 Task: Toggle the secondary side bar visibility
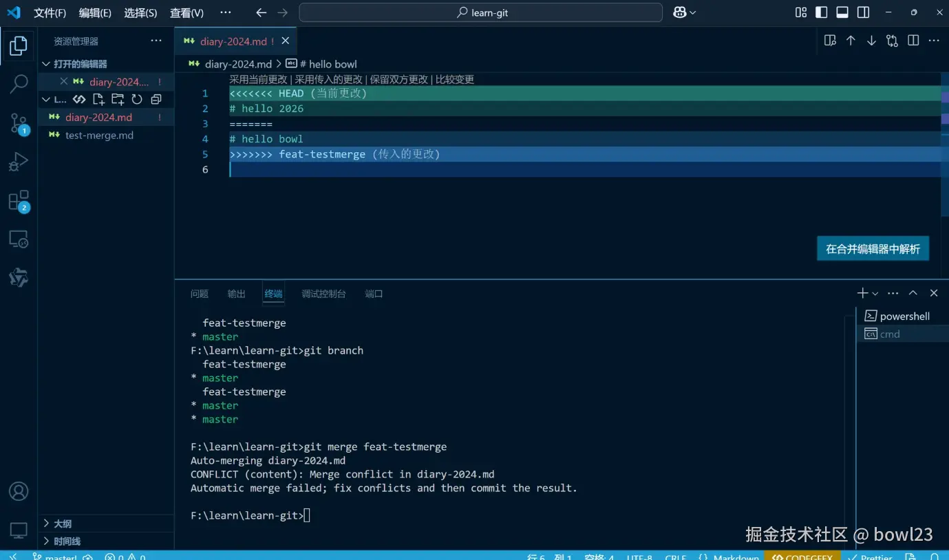click(863, 12)
